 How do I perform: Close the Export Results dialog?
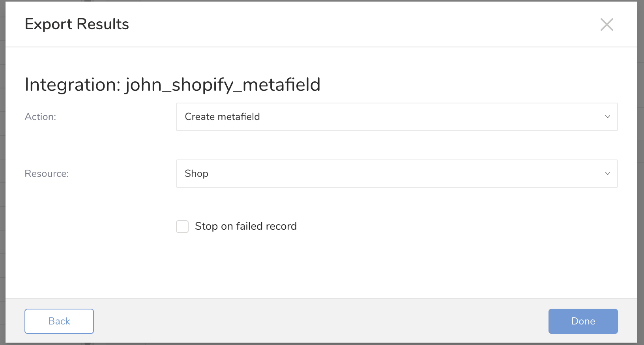[607, 24]
